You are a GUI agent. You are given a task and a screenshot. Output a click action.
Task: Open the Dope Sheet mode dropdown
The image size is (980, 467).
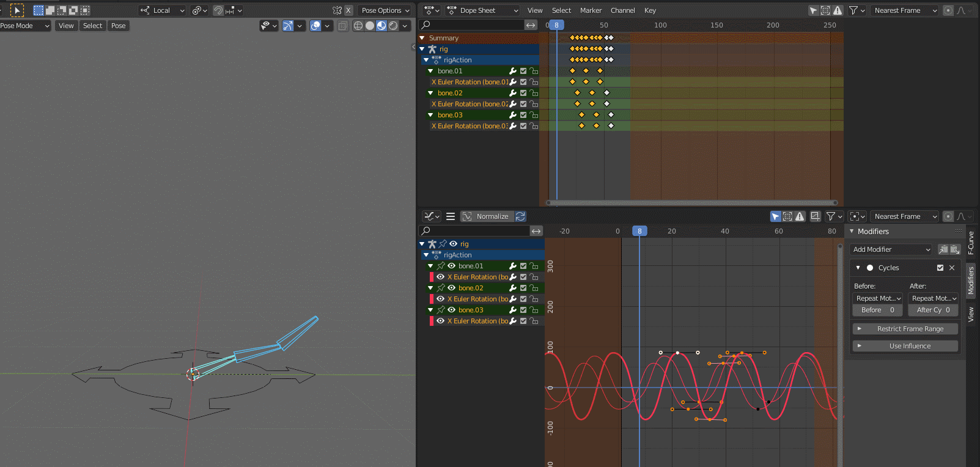483,10
